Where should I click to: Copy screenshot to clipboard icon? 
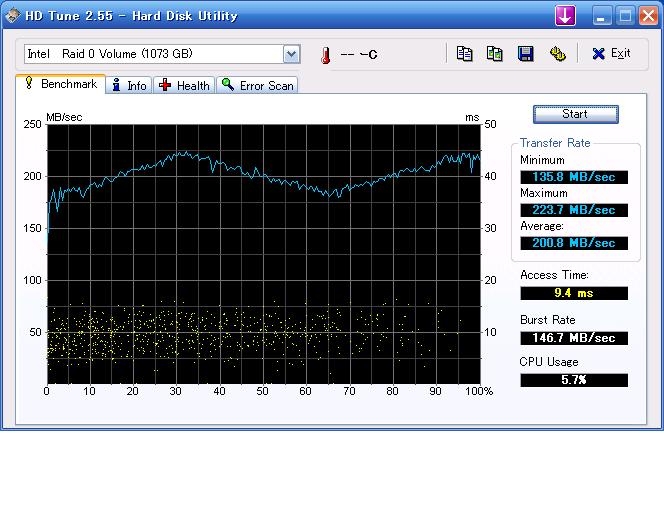[494, 54]
